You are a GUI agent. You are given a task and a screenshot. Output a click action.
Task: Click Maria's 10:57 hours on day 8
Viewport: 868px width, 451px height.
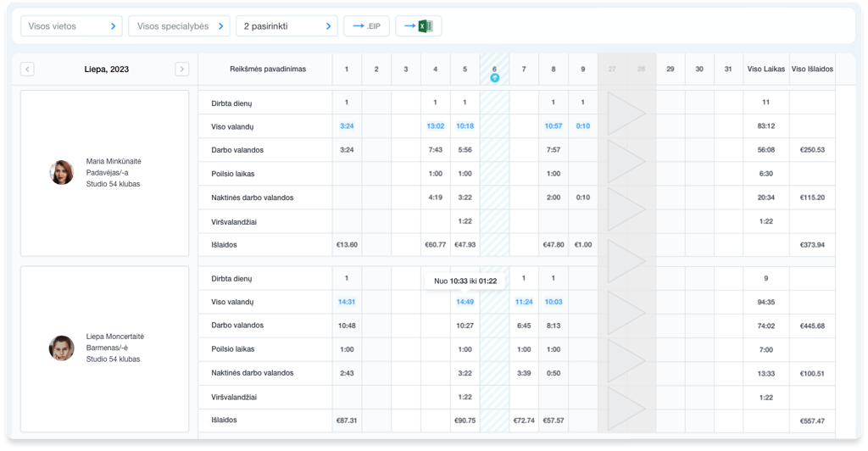click(553, 126)
